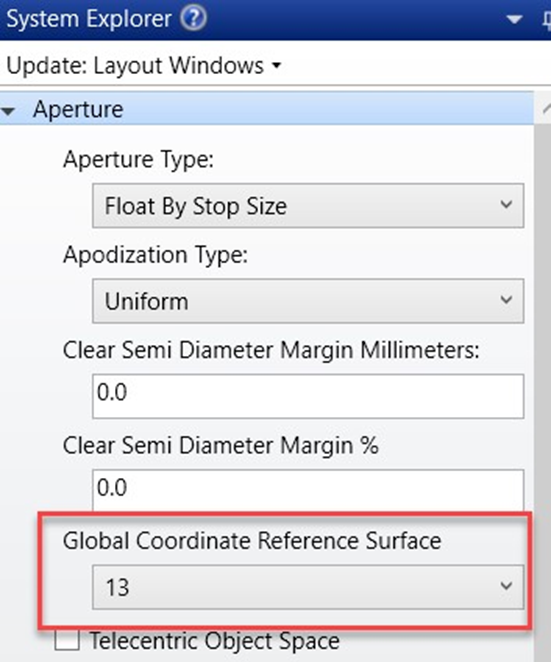Open the Apodization Type dropdown
551x662 pixels.
click(x=308, y=301)
